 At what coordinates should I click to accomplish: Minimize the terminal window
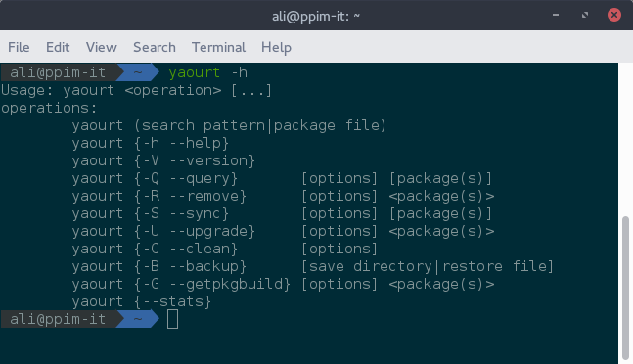click(556, 15)
